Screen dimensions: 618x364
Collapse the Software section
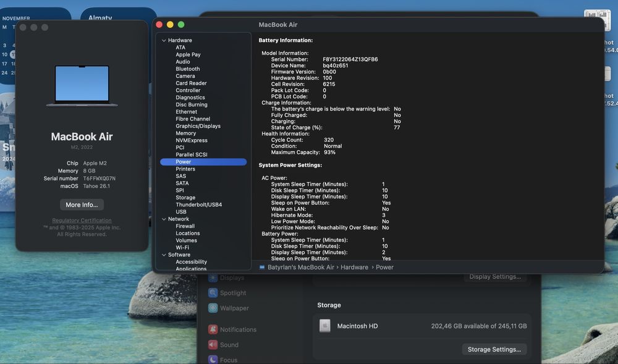pos(164,255)
